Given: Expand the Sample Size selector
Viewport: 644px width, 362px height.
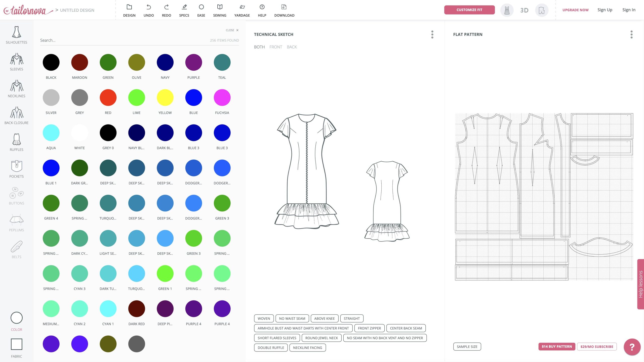Looking at the screenshot, I should (x=467, y=346).
